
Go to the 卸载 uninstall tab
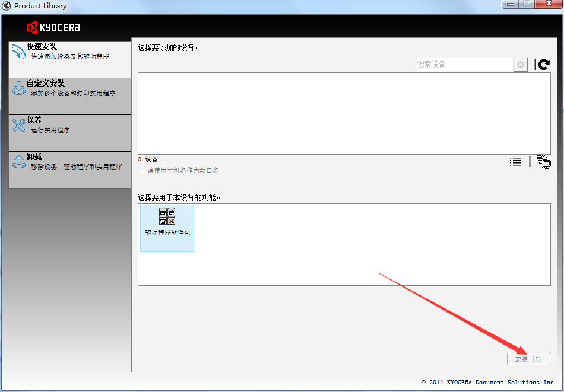pos(70,170)
